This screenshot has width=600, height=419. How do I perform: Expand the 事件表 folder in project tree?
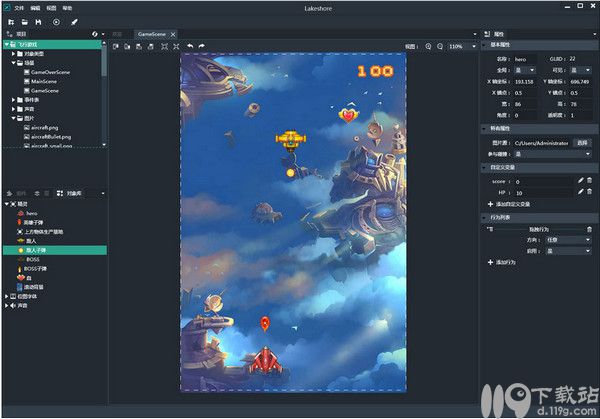pos(13,99)
